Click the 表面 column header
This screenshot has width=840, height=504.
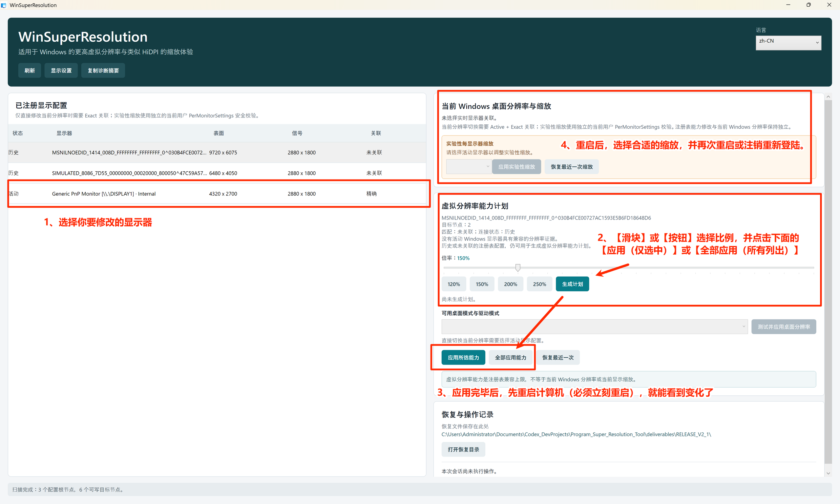tap(219, 133)
